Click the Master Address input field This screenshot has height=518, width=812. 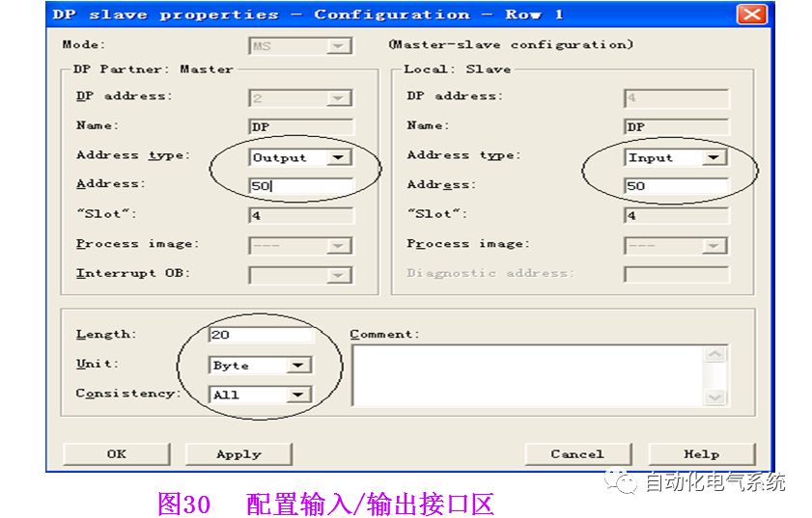(x=301, y=185)
